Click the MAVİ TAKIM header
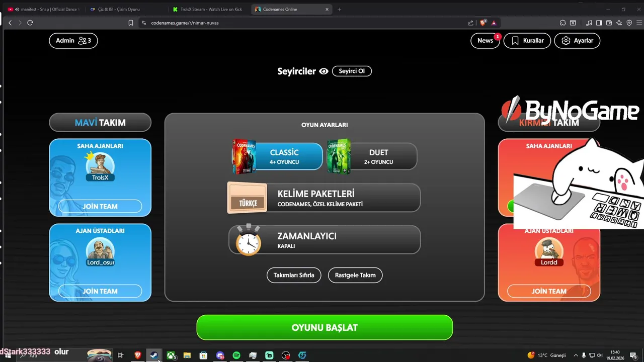 point(100,123)
